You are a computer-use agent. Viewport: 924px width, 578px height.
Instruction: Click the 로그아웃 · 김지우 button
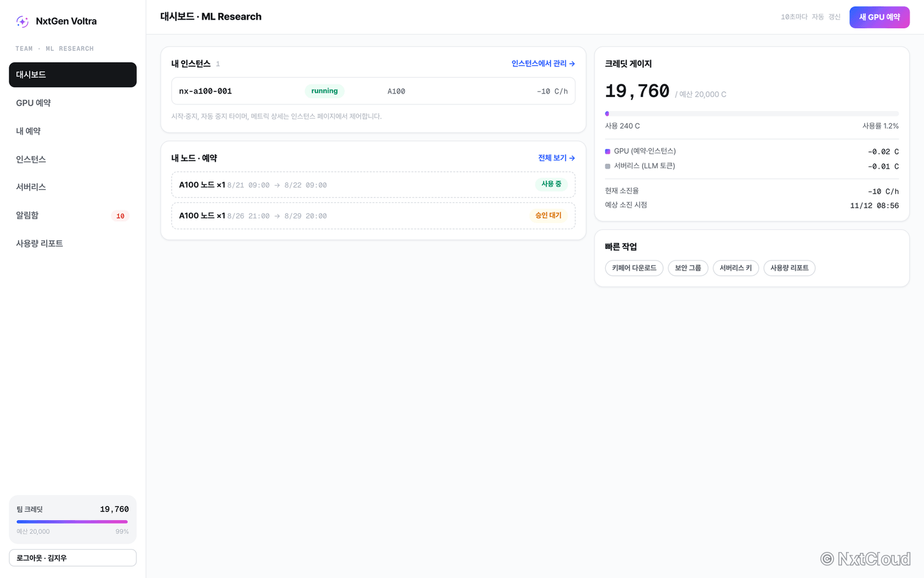73,558
